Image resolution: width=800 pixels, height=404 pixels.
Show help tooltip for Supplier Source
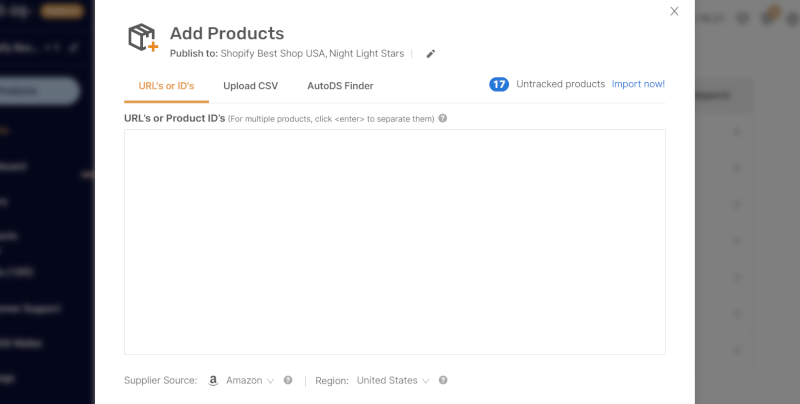click(288, 380)
